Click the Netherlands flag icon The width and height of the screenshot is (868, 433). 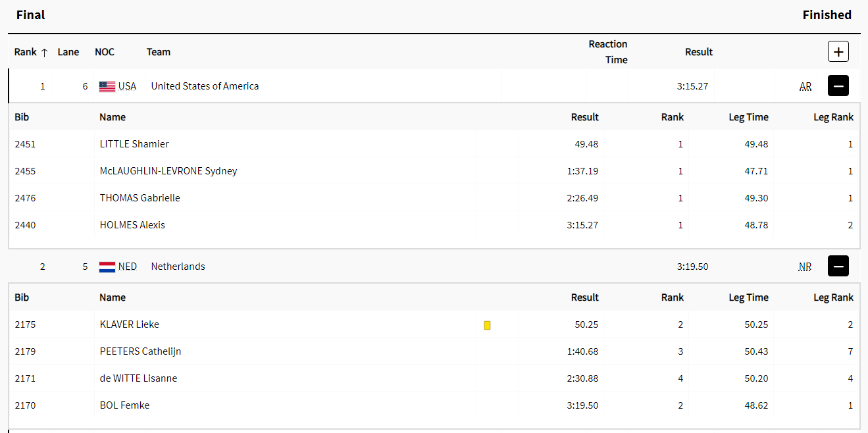(x=107, y=267)
